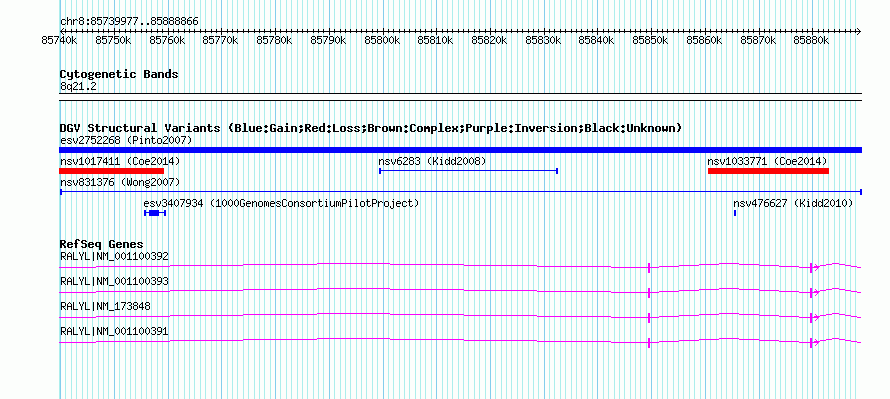Viewport: 890px width, 399px height.
Task: Click the 85880k ruler tick label
Action: [x=811, y=40]
